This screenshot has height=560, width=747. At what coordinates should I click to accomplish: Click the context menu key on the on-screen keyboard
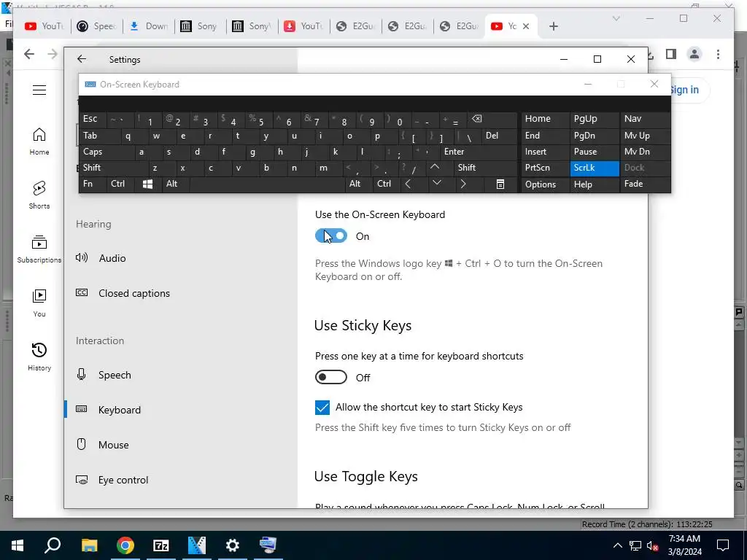point(500,184)
